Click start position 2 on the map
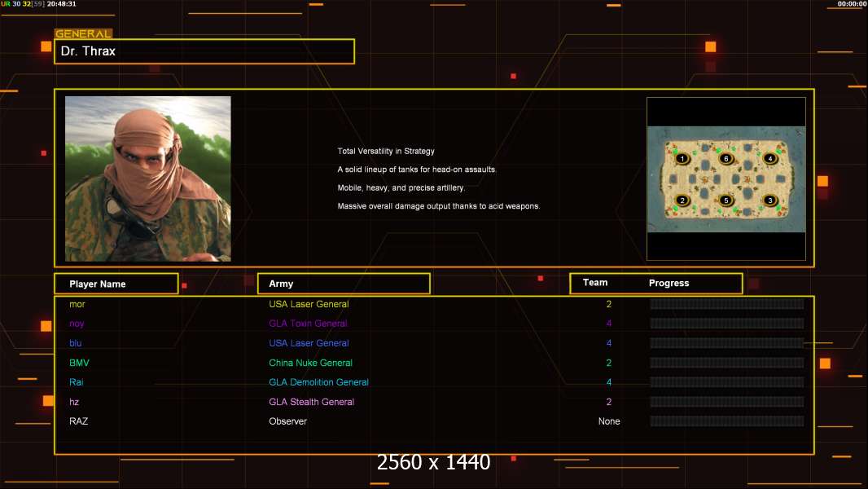Viewport: 868px width, 489px height. click(x=682, y=200)
